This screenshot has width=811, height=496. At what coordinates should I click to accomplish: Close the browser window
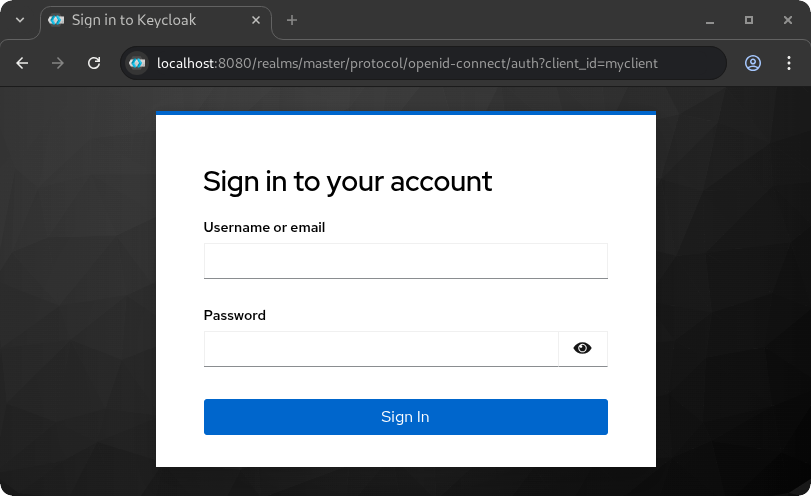tap(787, 20)
